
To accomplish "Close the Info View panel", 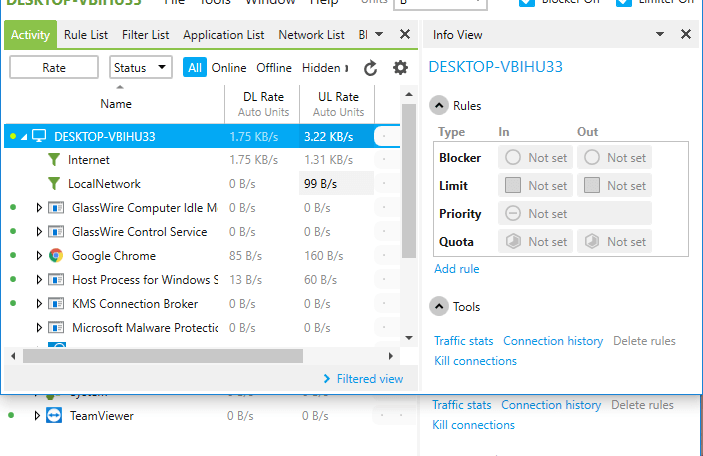I will pos(686,34).
